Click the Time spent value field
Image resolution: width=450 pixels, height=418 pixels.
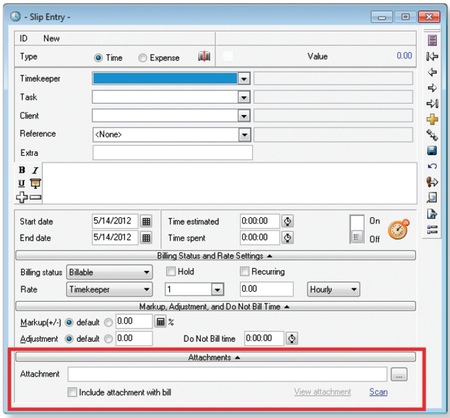(260, 237)
